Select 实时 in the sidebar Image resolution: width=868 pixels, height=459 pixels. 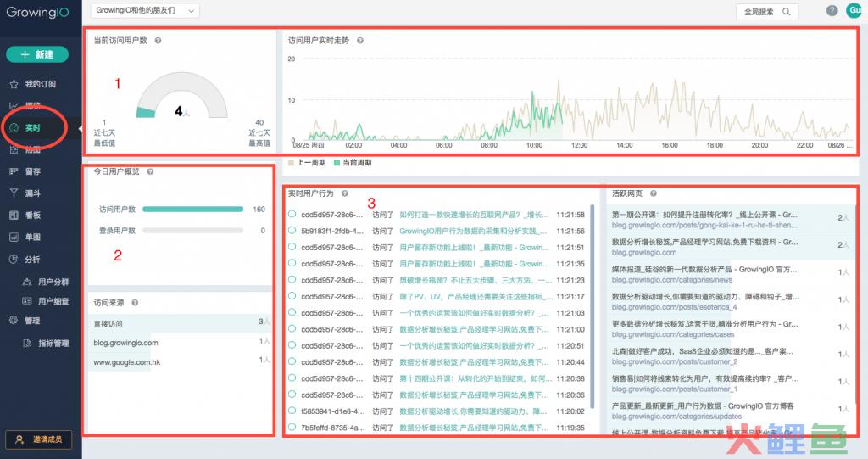pos(33,128)
